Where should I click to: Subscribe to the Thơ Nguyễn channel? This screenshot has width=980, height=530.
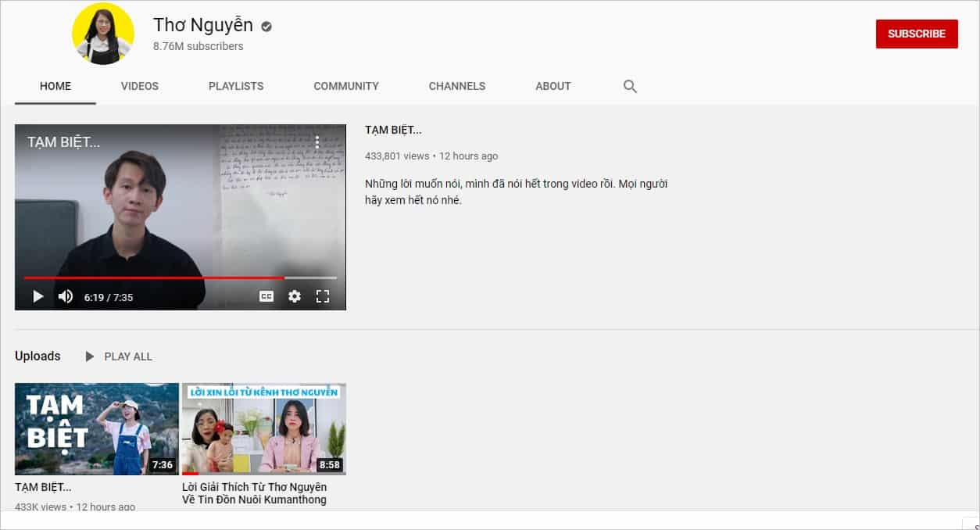click(917, 34)
